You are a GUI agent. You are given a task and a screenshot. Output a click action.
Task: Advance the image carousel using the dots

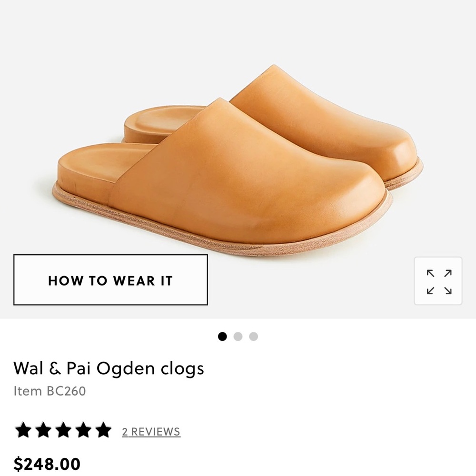pyautogui.click(x=238, y=337)
